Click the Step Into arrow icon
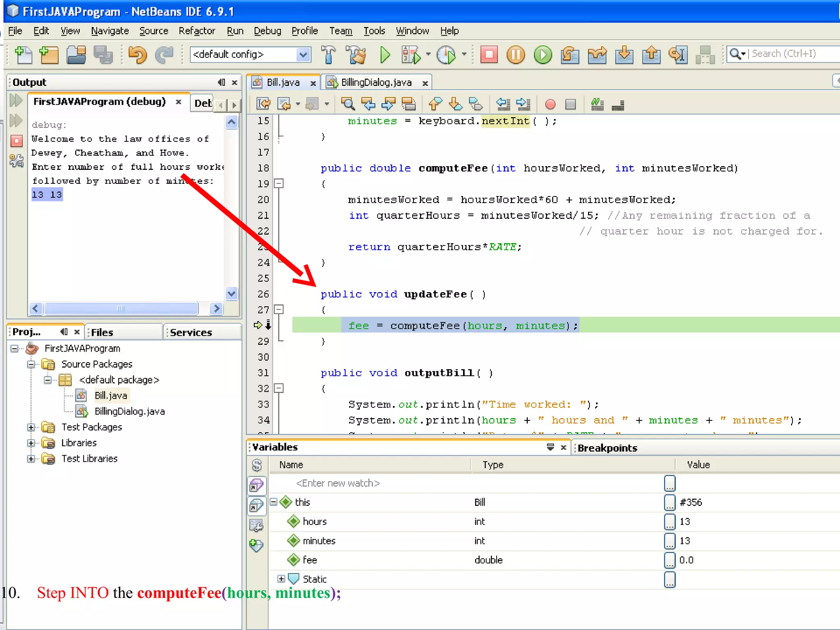The height and width of the screenshot is (630, 840). click(624, 55)
